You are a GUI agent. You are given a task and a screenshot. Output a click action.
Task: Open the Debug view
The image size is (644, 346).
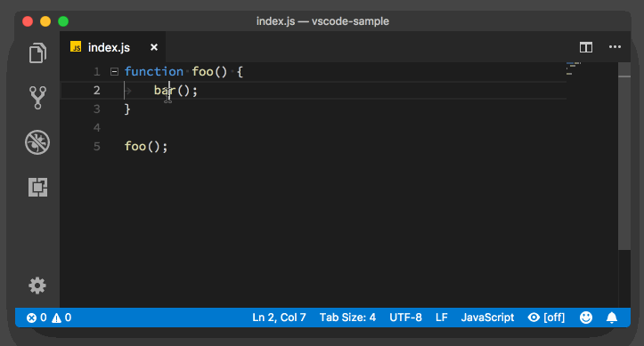point(37,142)
